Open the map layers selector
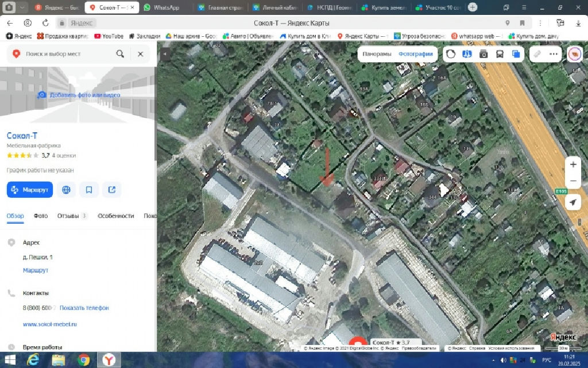 (x=516, y=53)
